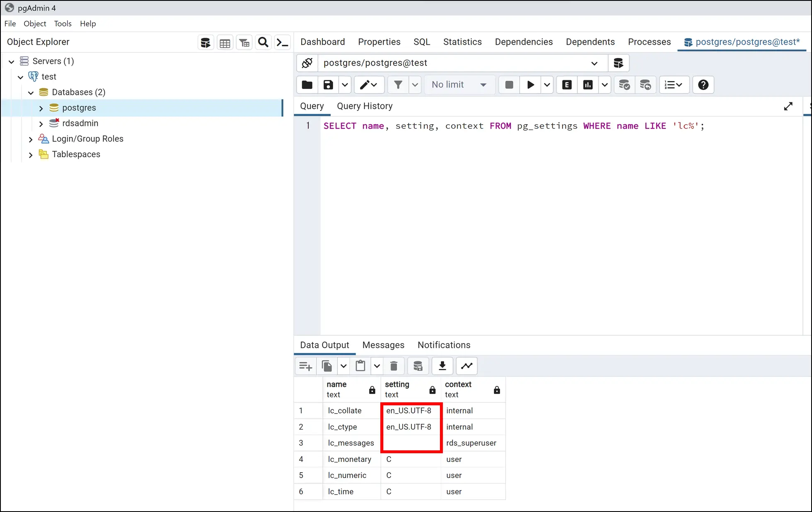Open the save options dropdown arrow

[x=345, y=85]
